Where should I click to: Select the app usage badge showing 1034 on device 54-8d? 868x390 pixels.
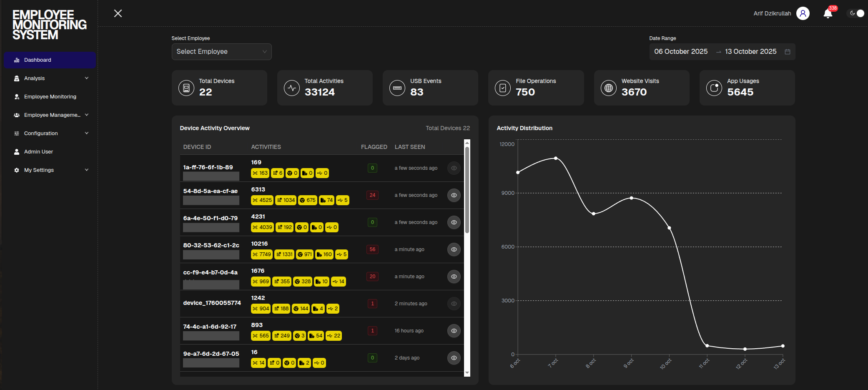pos(286,200)
